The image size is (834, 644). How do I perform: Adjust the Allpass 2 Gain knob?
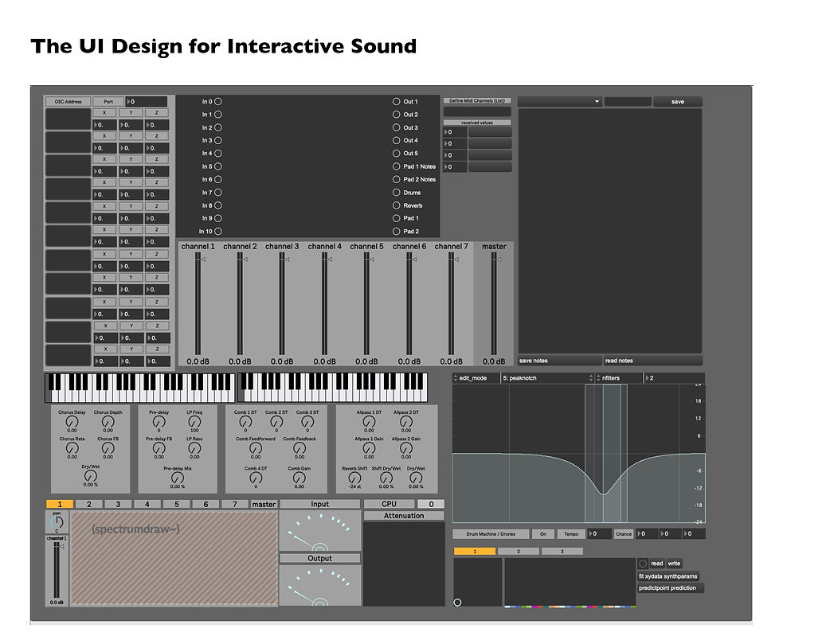coord(405,448)
